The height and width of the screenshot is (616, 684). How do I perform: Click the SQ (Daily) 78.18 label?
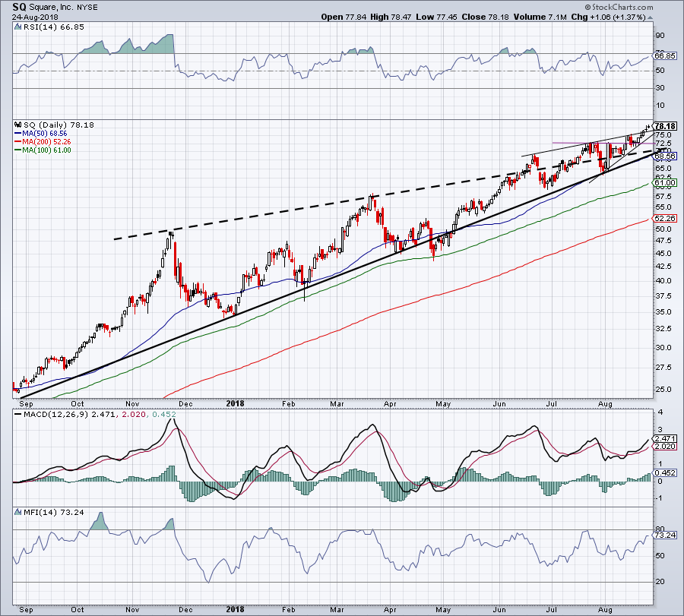coord(59,125)
